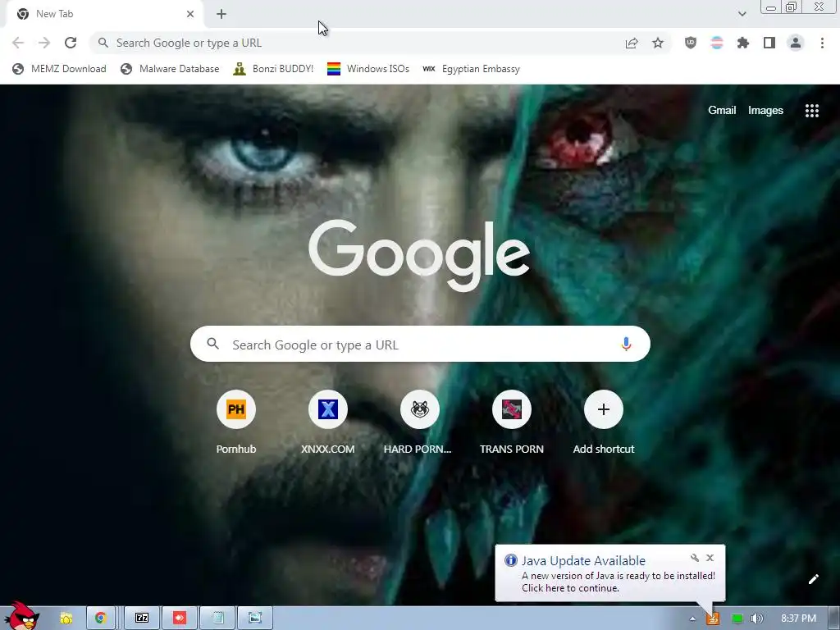This screenshot has width=840, height=630.
Task: Select the New Tab tab
Action: tap(104, 14)
